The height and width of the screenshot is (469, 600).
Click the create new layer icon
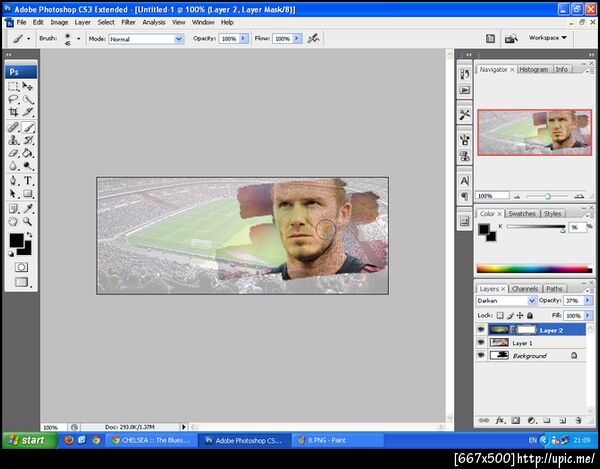pyautogui.click(x=562, y=420)
